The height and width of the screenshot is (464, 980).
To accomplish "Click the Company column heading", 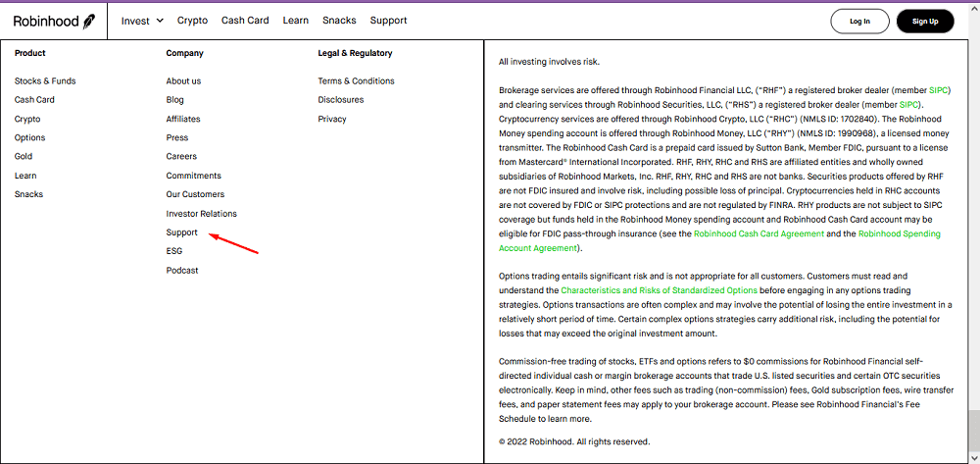I will point(185,53).
